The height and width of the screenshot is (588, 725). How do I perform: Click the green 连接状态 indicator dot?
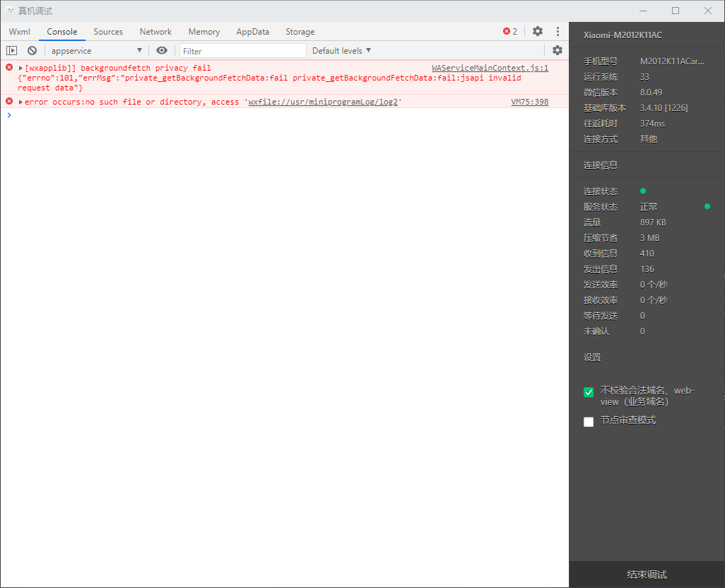643,190
